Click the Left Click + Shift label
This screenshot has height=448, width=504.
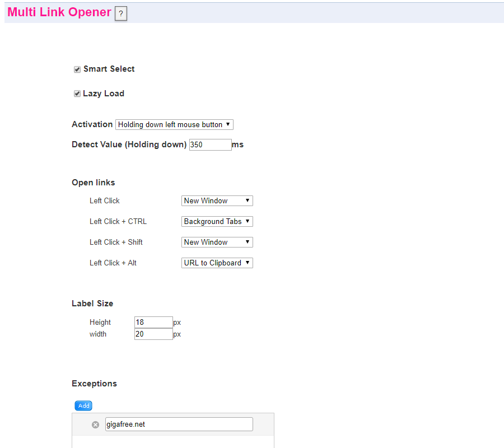[x=116, y=242]
